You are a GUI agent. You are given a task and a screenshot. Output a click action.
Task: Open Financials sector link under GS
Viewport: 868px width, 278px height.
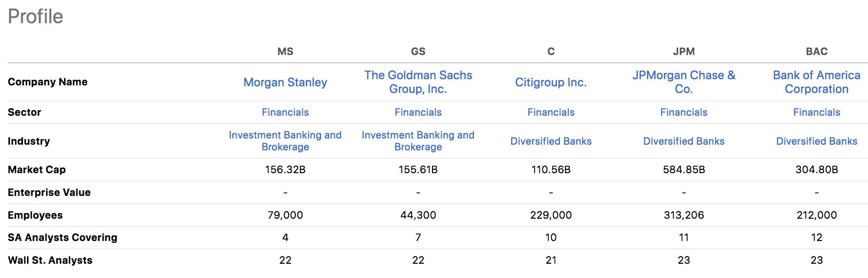tap(418, 112)
